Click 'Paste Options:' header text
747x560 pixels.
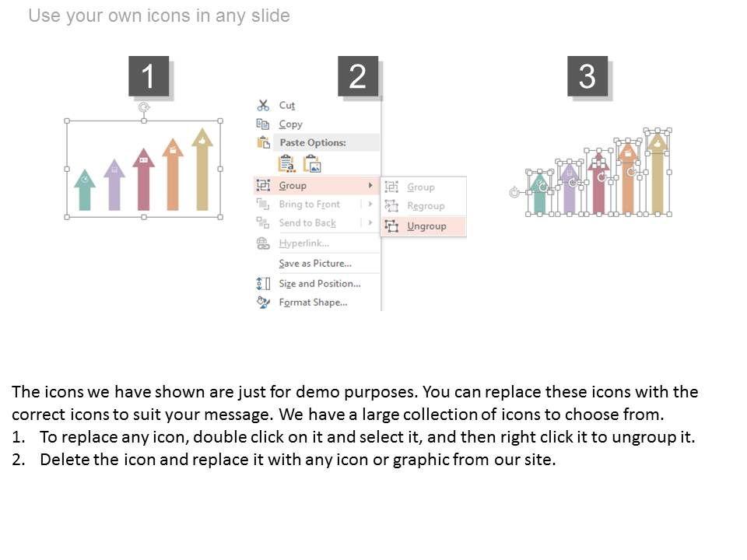click(x=313, y=142)
